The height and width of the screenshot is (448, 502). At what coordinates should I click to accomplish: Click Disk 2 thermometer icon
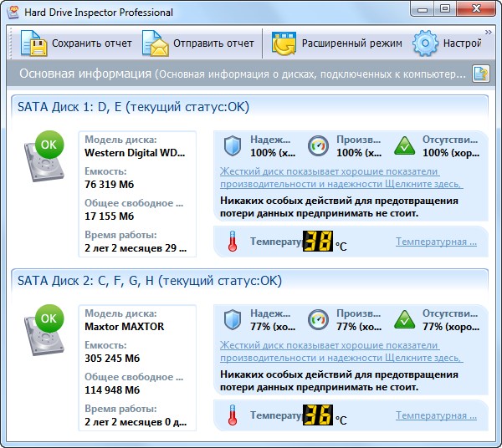233,415
